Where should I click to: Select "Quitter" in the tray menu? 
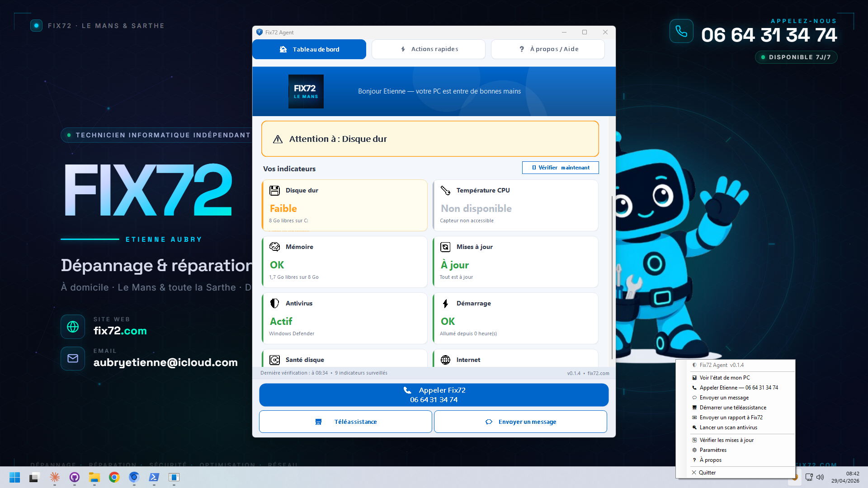click(736, 473)
